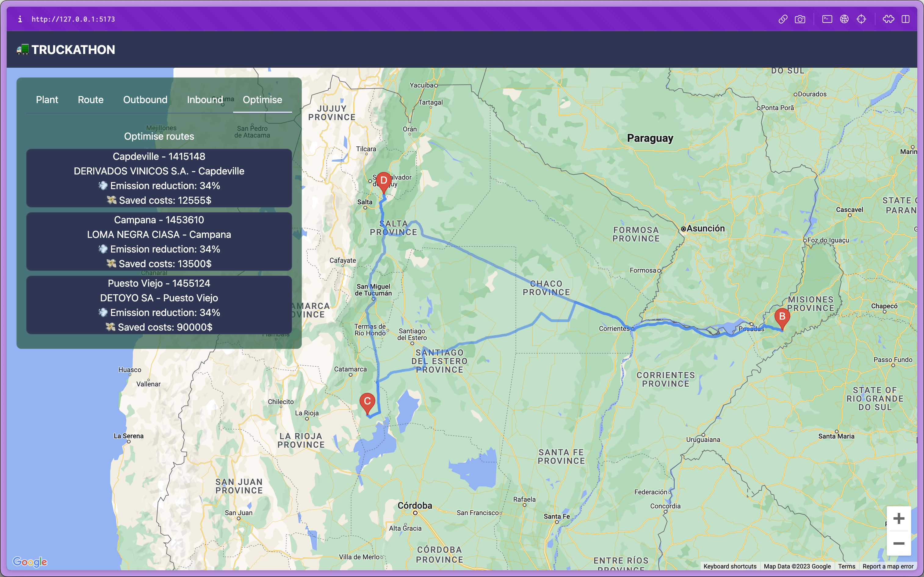The image size is (924, 577).
Task: Click the globe network icon
Action: (x=844, y=19)
